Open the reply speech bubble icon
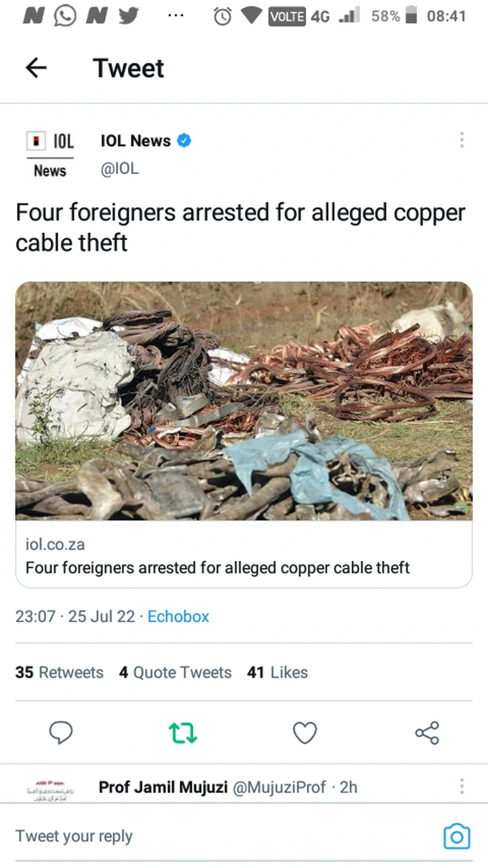The height and width of the screenshot is (868, 488). [61, 732]
